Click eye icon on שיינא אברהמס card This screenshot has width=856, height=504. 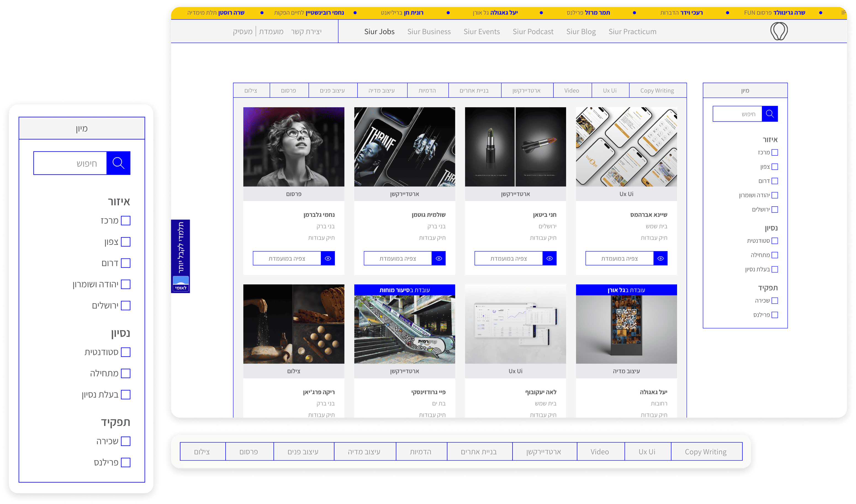[660, 258]
